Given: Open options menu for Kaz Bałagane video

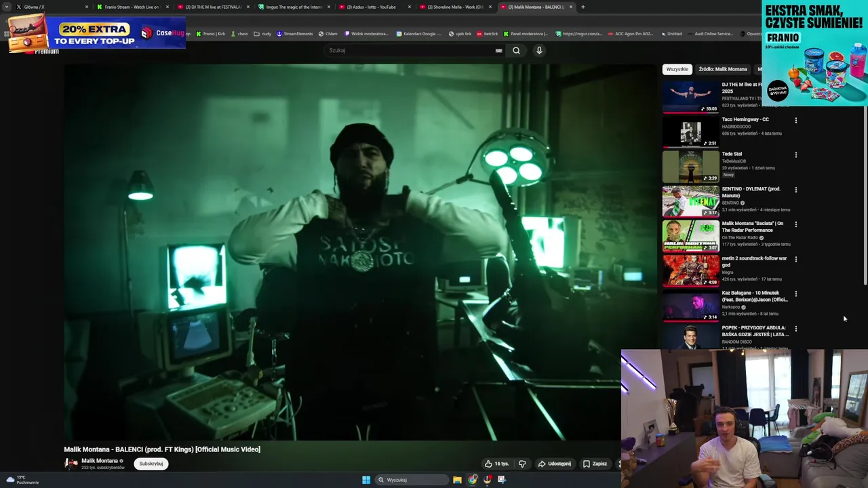Looking at the screenshot, I should click(796, 293).
